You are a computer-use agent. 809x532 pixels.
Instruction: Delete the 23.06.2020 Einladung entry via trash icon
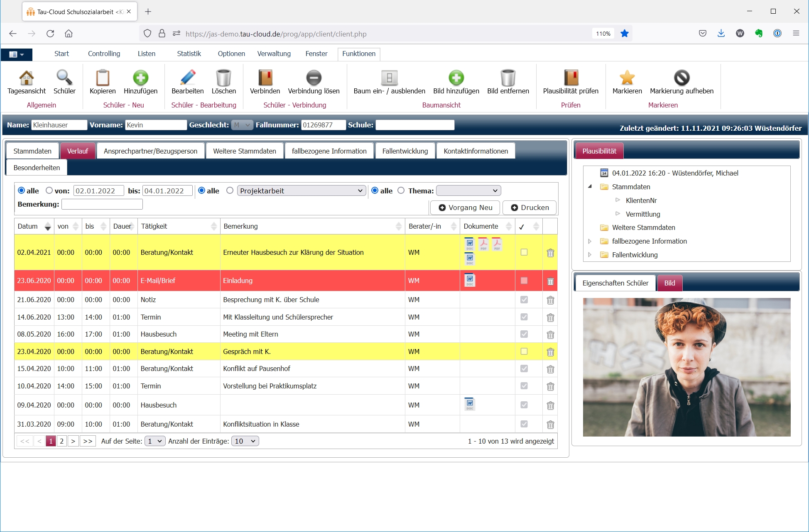pos(550,281)
